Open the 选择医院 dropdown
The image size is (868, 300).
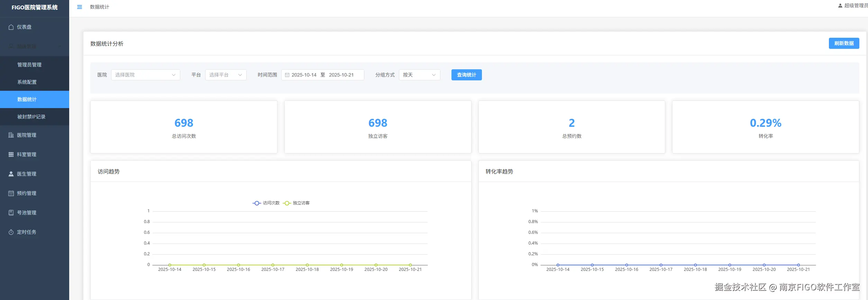point(146,75)
